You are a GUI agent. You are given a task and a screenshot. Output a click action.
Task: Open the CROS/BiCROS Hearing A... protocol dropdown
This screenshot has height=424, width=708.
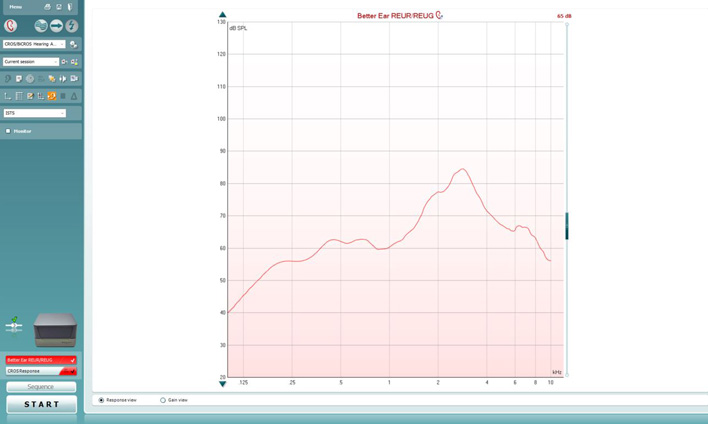(x=34, y=44)
